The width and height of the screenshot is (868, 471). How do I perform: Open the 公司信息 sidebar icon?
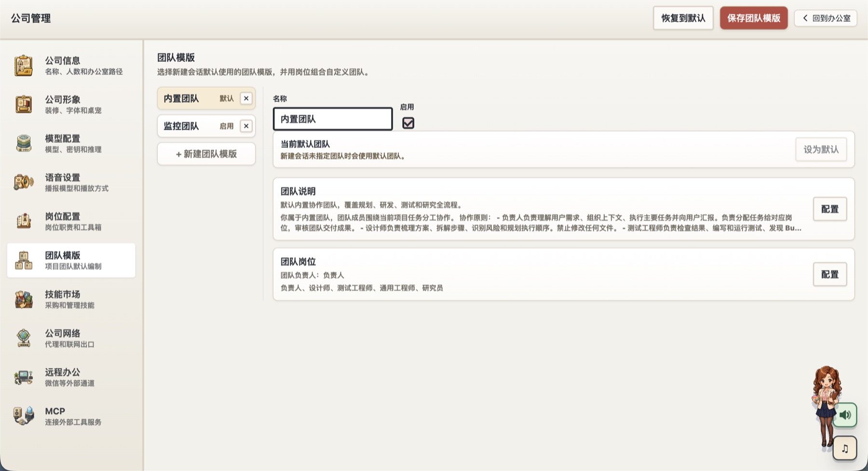(23, 66)
